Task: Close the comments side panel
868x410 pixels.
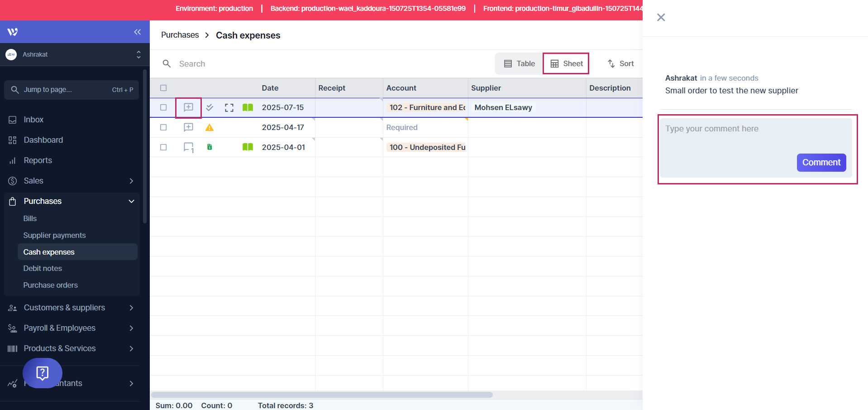Action: tap(661, 17)
